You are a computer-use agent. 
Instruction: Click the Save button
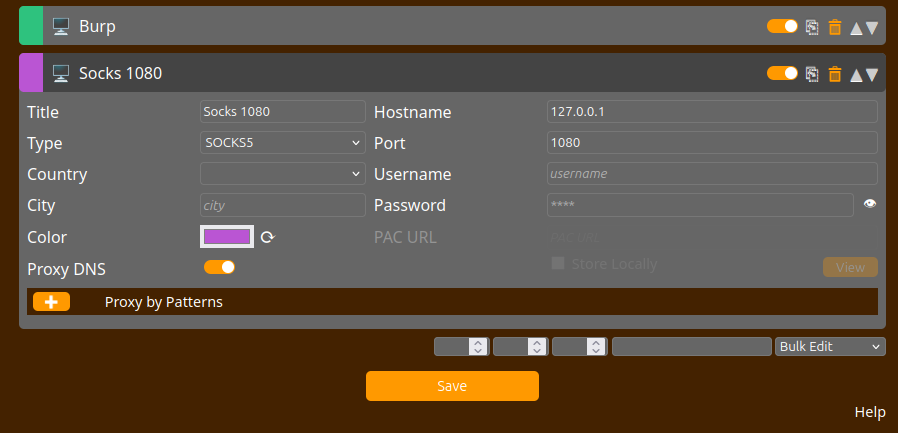(452, 386)
